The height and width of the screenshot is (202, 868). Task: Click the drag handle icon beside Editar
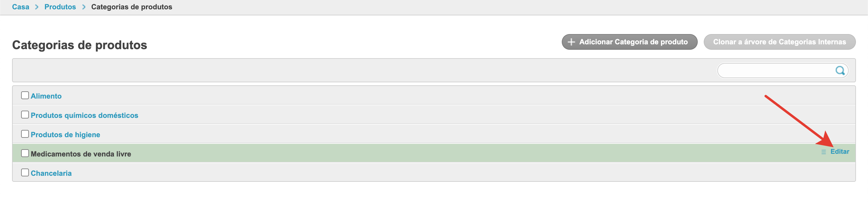(x=823, y=152)
